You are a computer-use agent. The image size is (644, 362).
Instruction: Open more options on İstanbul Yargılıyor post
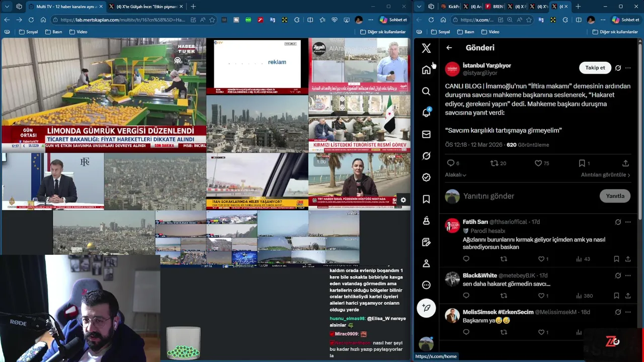point(628,68)
